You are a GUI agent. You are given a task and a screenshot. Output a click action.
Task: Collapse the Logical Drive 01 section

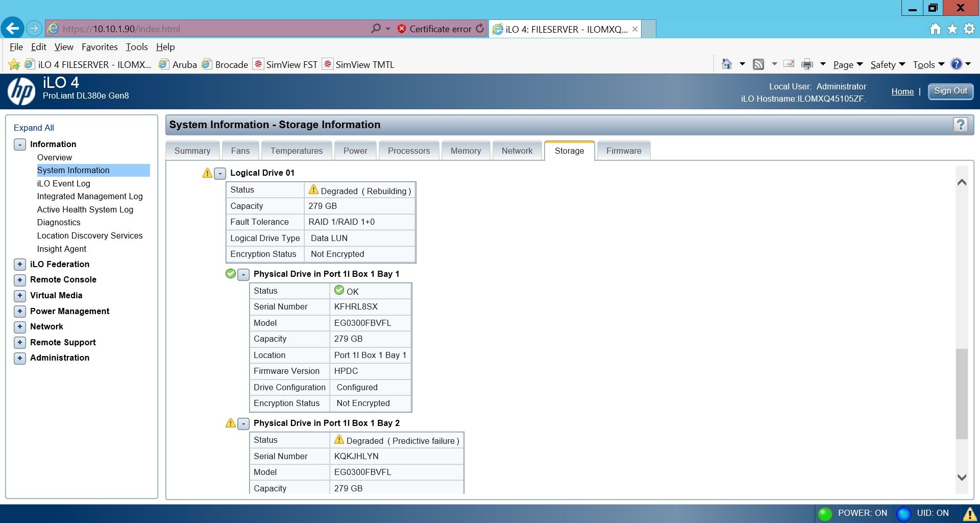[220, 174]
